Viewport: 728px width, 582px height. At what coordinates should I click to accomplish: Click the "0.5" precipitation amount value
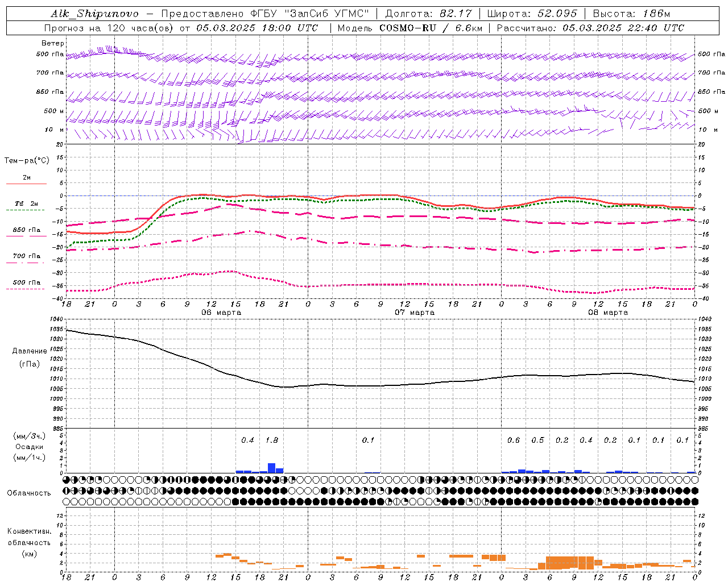pyautogui.click(x=537, y=440)
